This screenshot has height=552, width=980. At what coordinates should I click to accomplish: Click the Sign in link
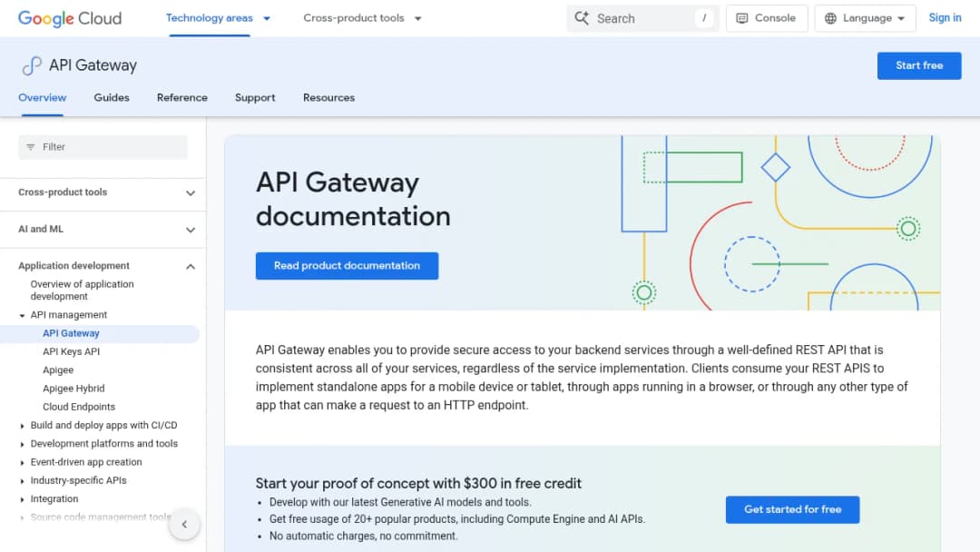[x=945, y=18]
